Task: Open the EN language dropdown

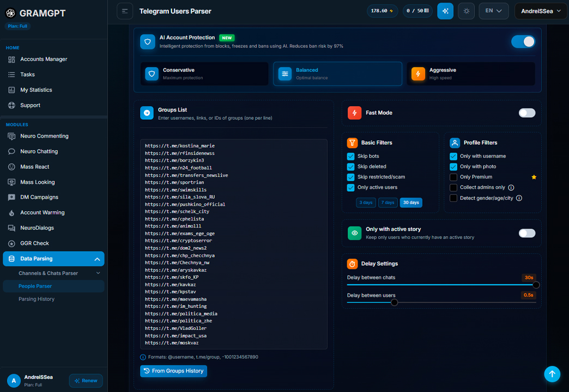Action: [x=494, y=11]
